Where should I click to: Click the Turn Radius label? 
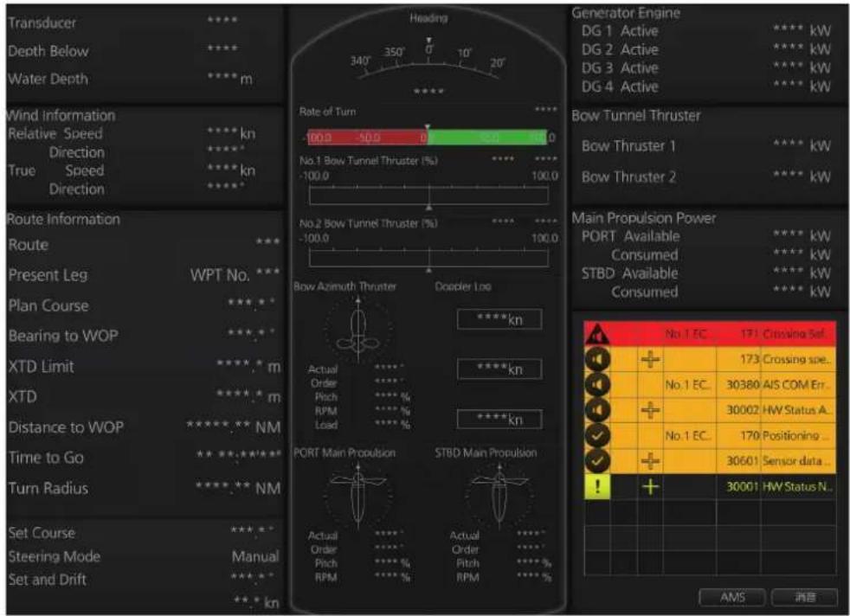point(48,489)
